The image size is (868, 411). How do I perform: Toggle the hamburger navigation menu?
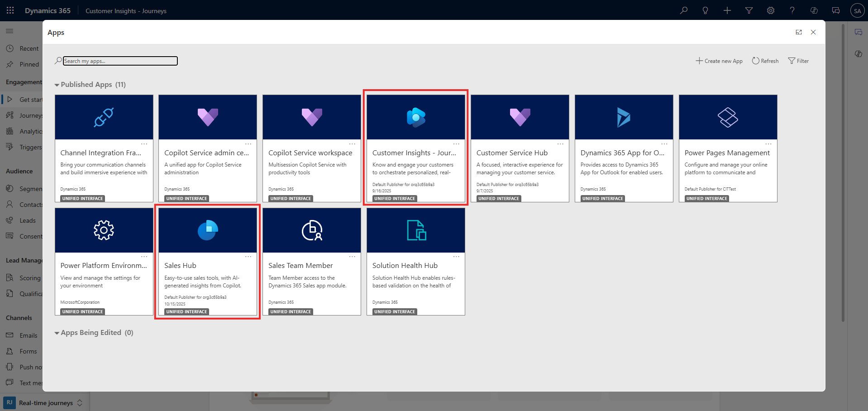(x=10, y=31)
